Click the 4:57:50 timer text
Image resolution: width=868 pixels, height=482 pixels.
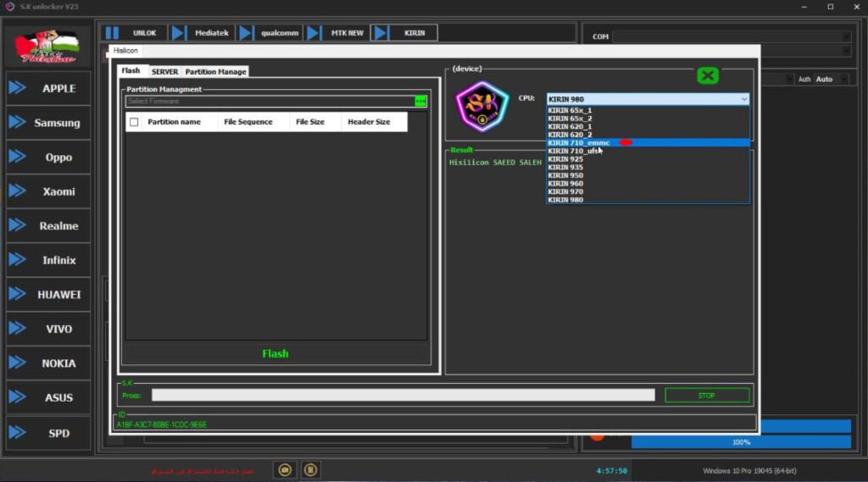[612, 471]
